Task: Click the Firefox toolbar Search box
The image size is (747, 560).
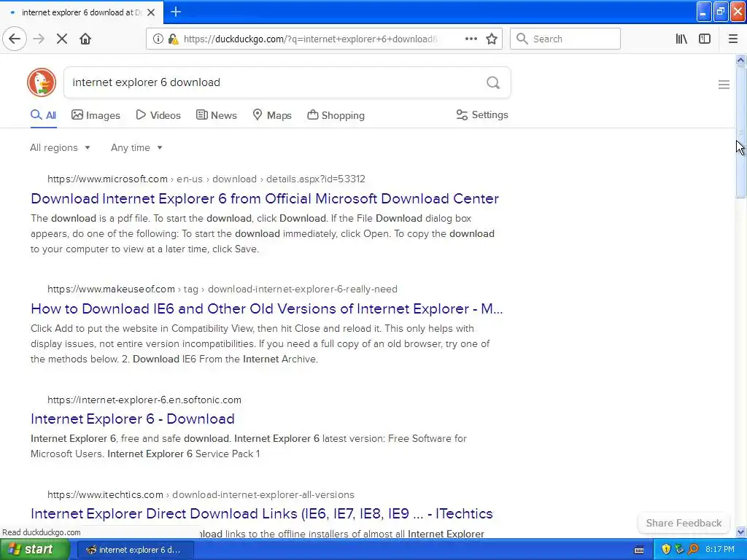Action: (565, 39)
